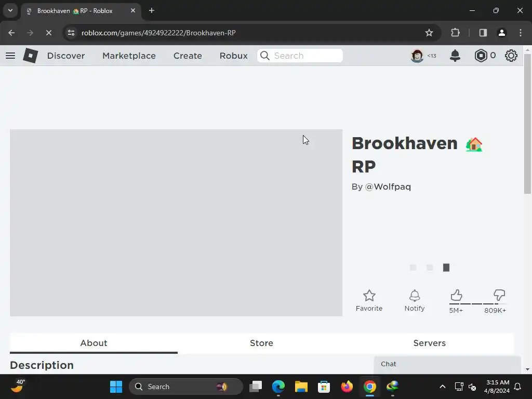Image resolution: width=532 pixels, height=399 pixels.
Task: Open the Roblox notifications bell
Action: click(x=455, y=56)
